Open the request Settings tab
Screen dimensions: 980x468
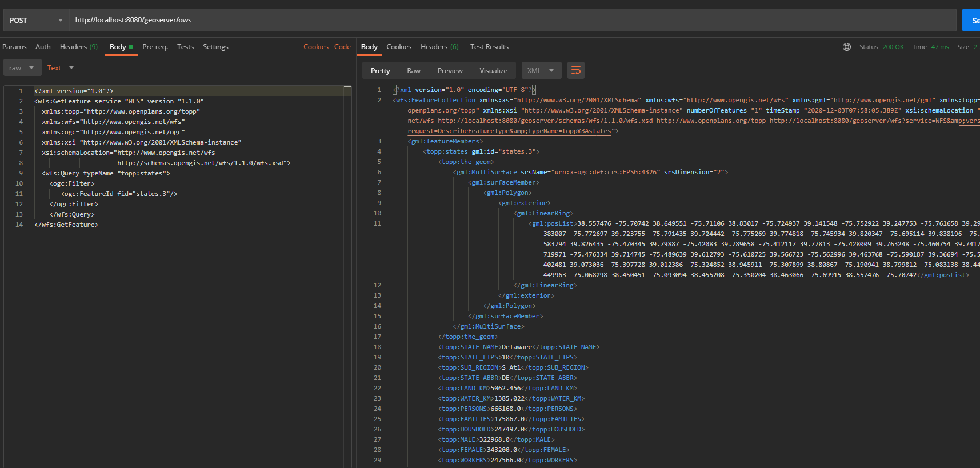[215, 47]
